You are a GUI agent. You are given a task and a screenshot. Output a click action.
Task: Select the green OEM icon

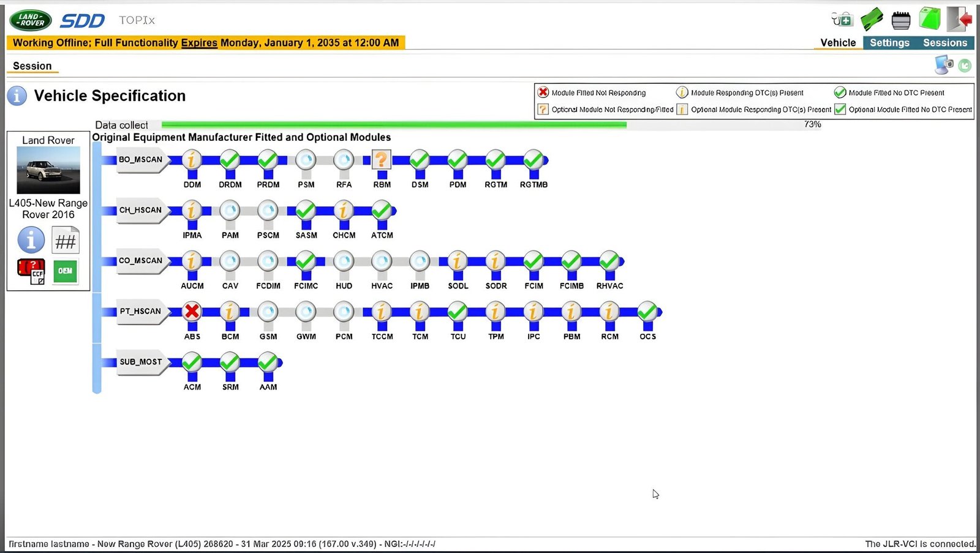click(66, 271)
